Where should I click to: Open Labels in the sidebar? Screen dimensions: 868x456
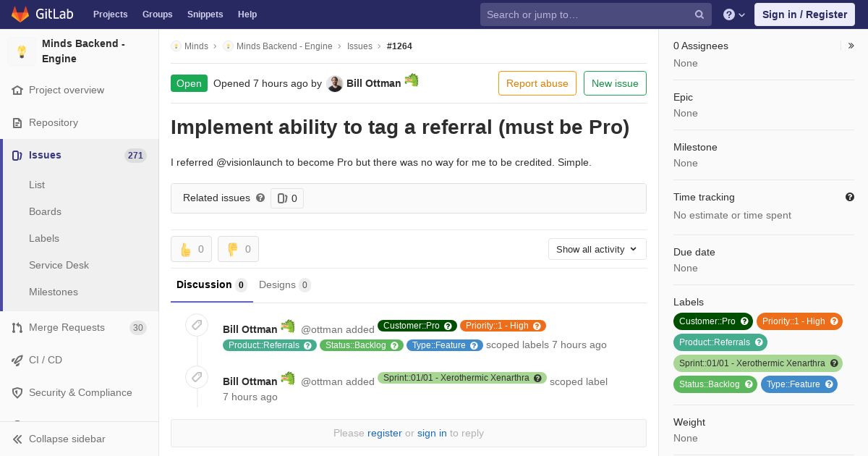pos(44,239)
